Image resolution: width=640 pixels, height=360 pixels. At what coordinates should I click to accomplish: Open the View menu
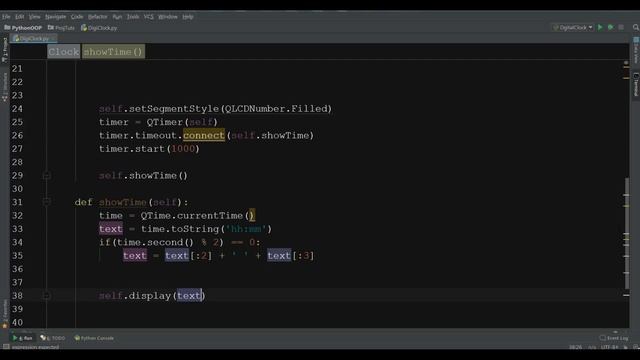[35, 17]
